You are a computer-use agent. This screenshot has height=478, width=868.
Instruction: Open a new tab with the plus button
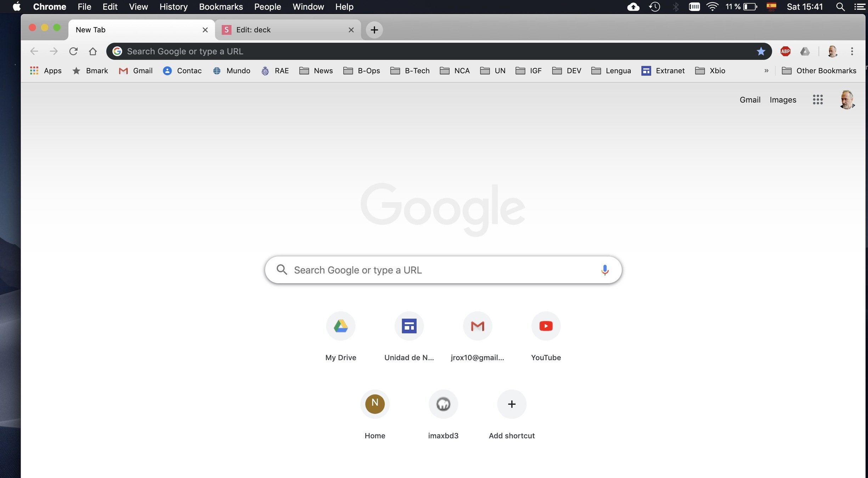pos(374,30)
